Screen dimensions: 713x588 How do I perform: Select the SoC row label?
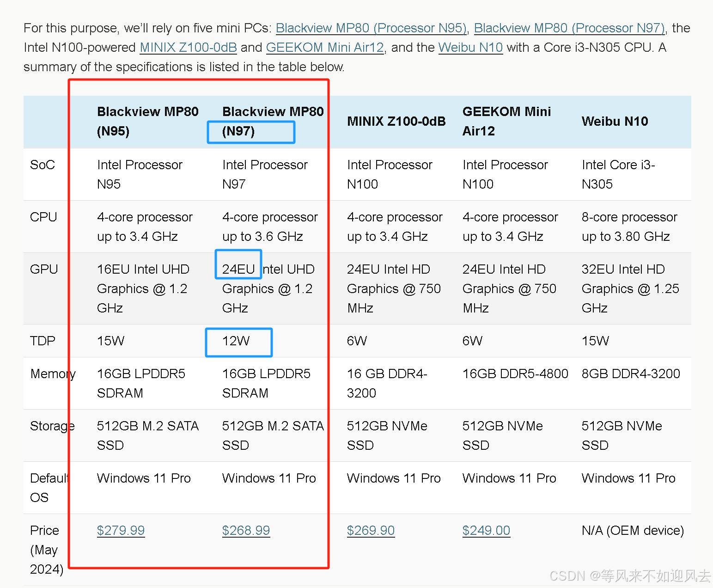(43, 165)
